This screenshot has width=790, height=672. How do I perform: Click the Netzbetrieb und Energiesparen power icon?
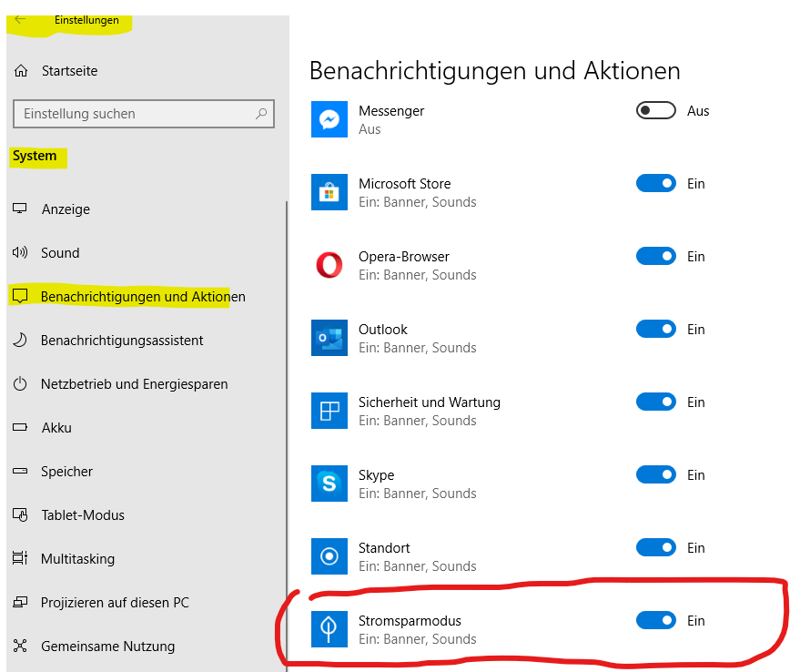click(20, 383)
